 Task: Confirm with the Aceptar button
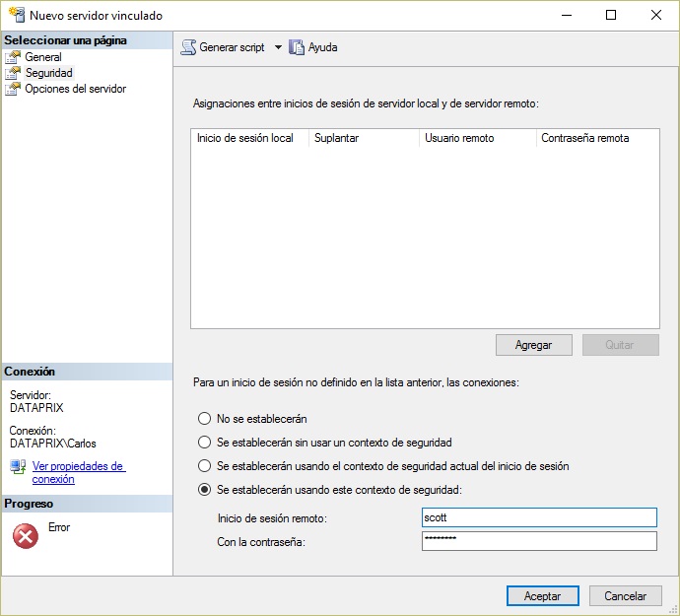click(543, 596)
